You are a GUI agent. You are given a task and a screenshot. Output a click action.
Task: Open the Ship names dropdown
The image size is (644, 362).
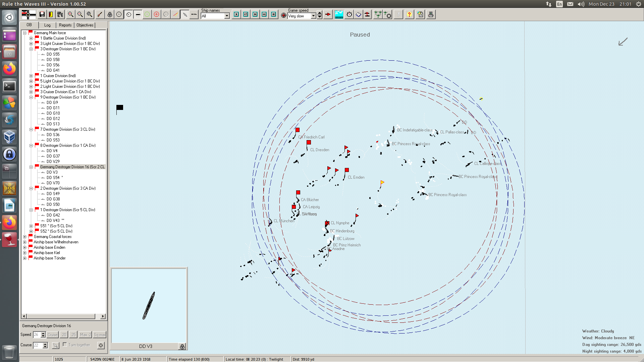pyautogui.click(x=227, y=16)
